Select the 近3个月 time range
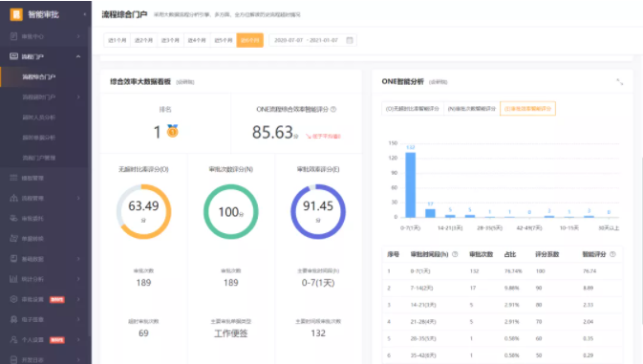643x364 pixels. (170, 40)
